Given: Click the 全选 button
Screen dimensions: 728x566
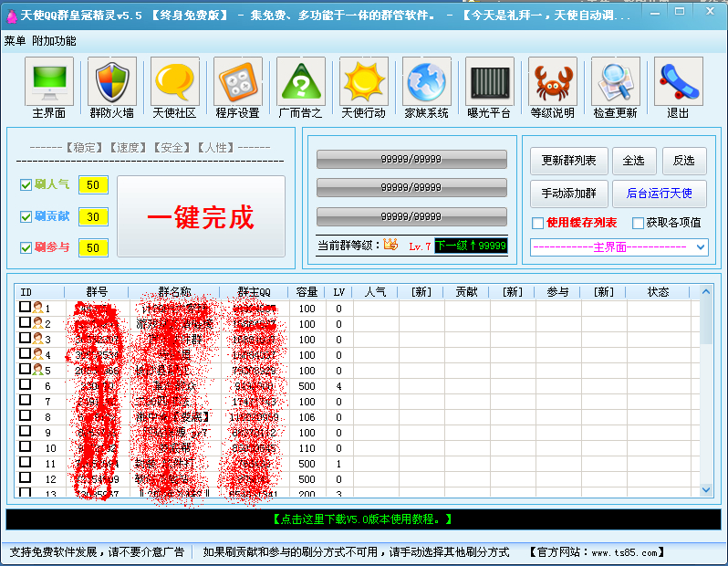Looking at the screenshot, I should pos(634,161).
